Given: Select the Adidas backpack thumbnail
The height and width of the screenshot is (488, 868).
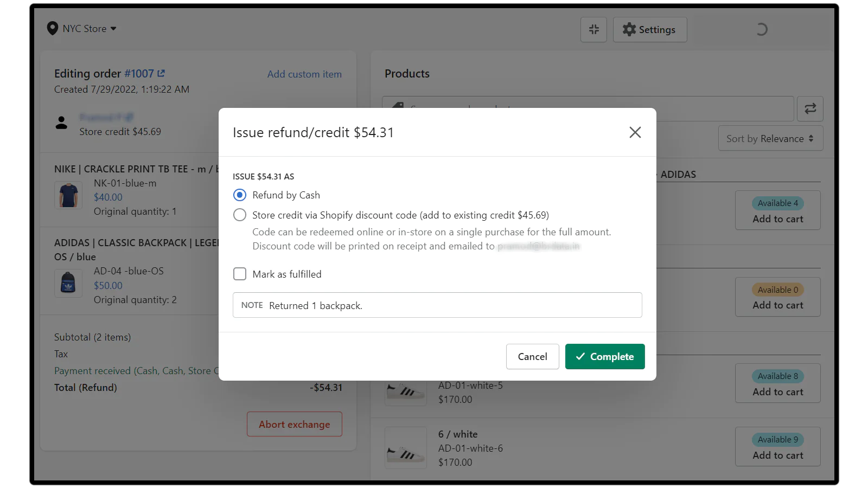Looking at the screenshot, I should point(68,283).
